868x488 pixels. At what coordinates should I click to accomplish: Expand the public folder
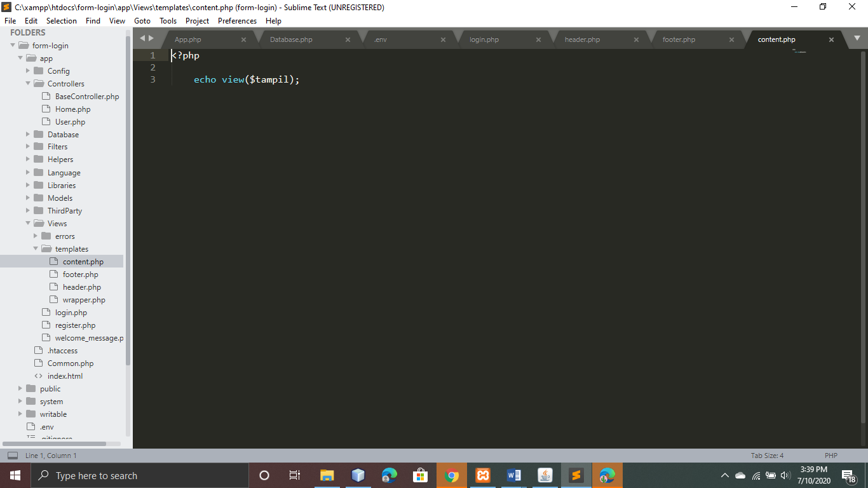click(20, 388)
